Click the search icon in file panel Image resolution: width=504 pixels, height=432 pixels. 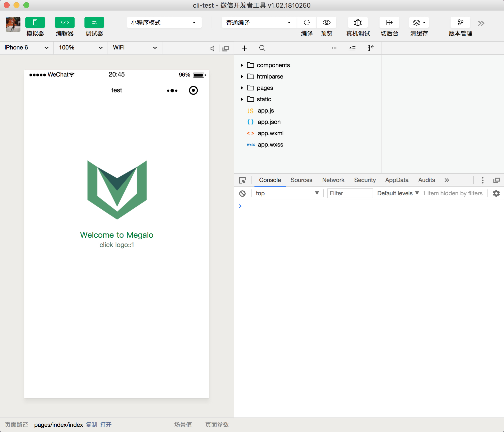[x=262, y=47]
